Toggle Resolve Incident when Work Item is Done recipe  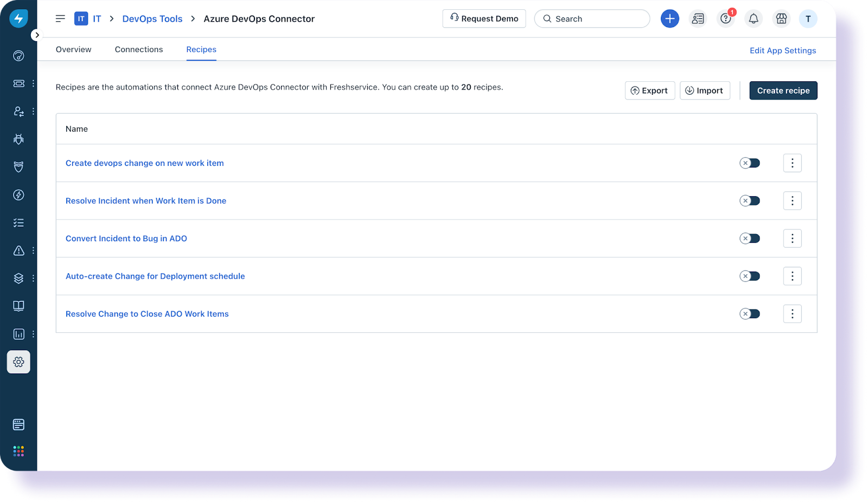750,201
